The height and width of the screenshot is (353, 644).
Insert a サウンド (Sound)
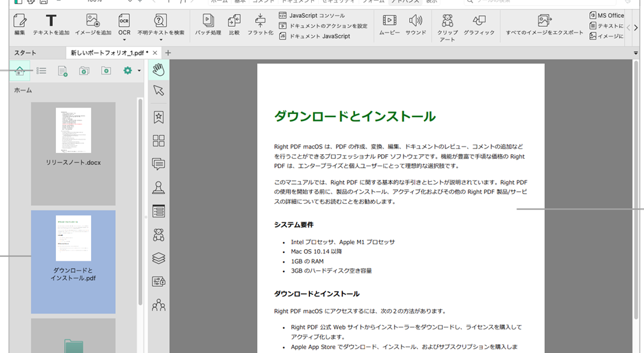(x=416, y=24)
